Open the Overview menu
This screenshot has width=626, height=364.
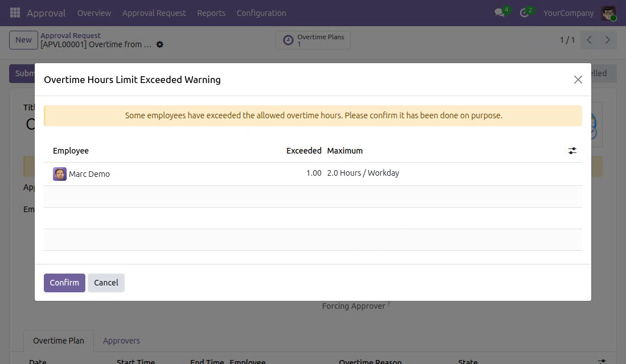click(94, 13)
